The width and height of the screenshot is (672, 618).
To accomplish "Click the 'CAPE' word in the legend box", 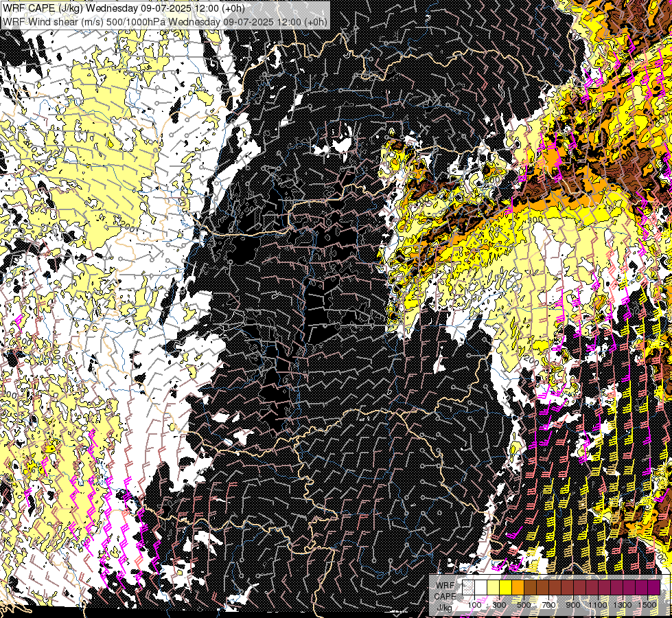I will [x=445, y=596].
